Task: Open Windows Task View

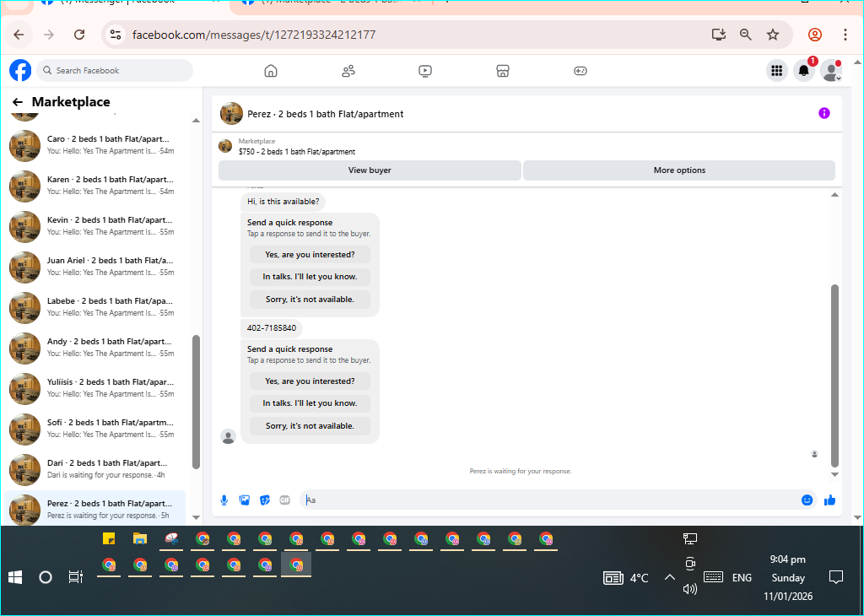Action: pos(75,577)
